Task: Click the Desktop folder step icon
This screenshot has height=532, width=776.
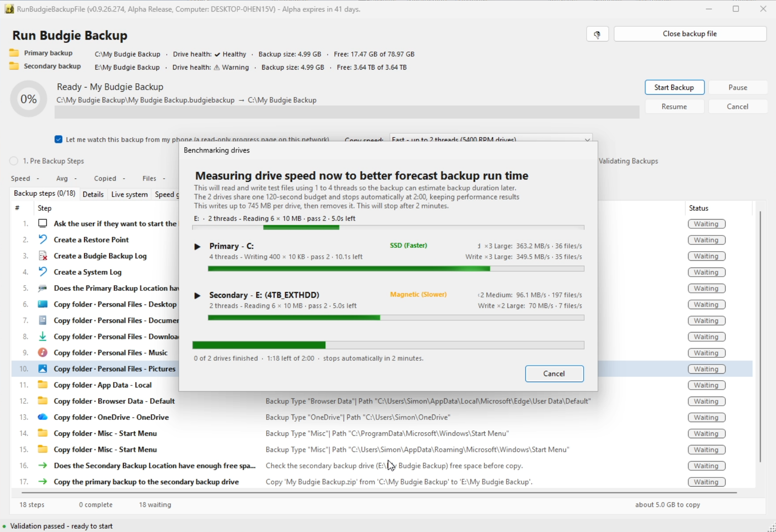Action: coord(43,304)
